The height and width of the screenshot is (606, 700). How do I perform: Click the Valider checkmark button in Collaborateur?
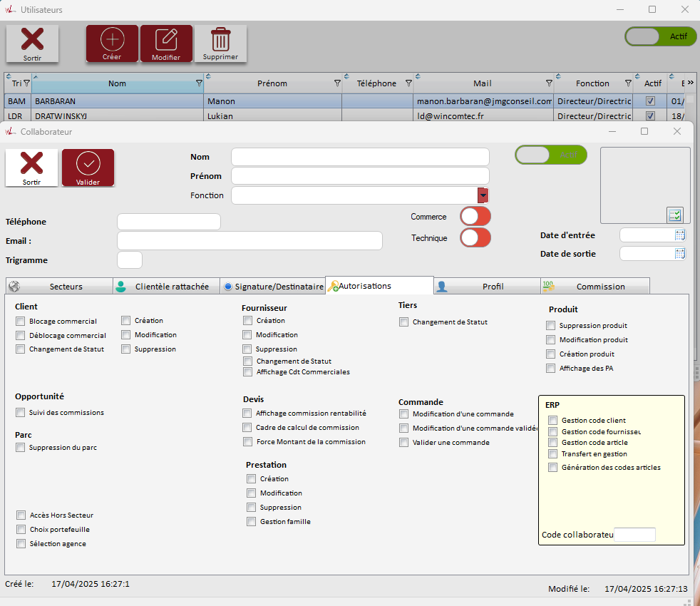click(x=88, y=168)
